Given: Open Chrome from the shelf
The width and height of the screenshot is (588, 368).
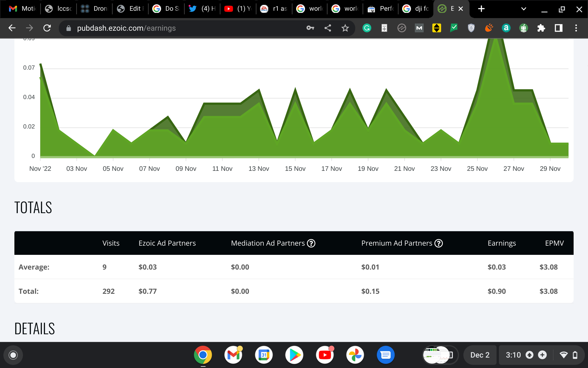Looking at the screenshot, I should 203,355.
